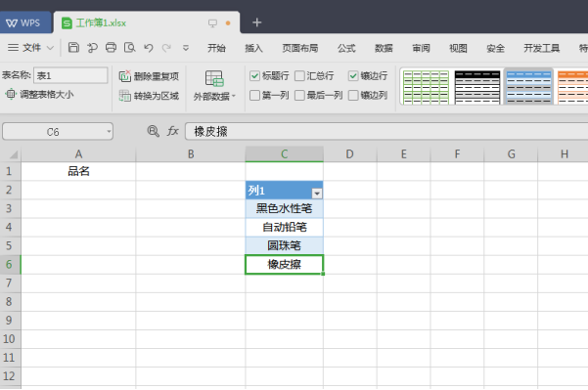Click 调整表格大小 button

40,95
